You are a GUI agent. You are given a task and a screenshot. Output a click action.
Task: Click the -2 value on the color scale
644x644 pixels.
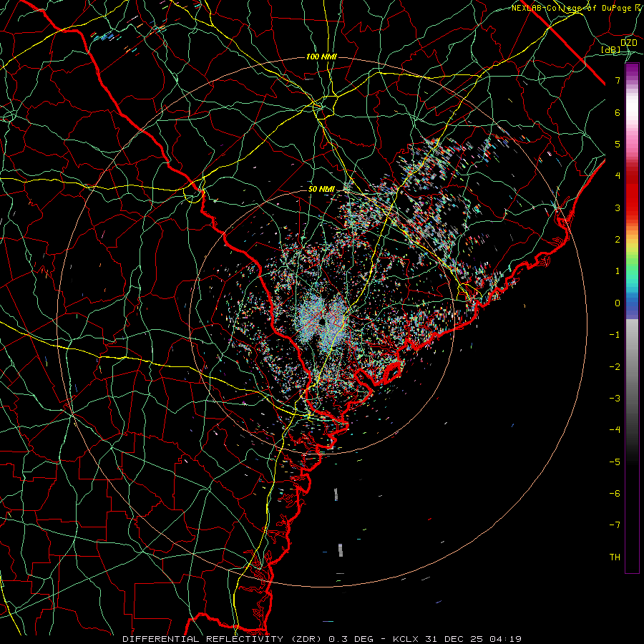[615, 367]
